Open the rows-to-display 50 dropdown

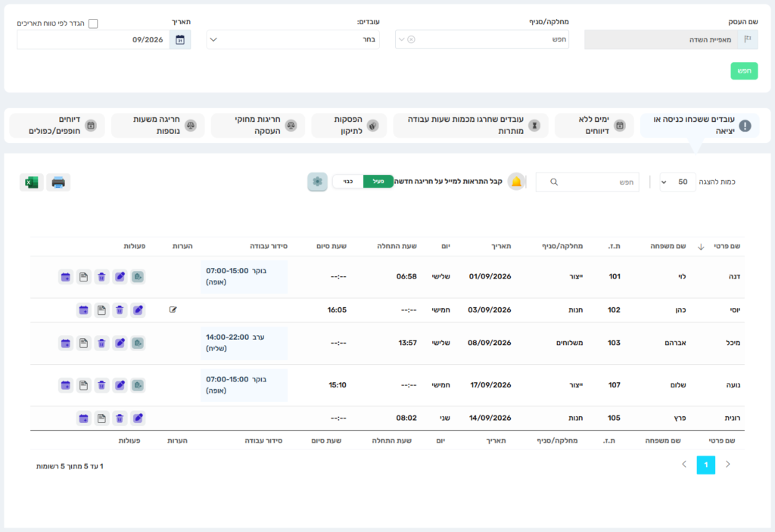(x=677, y=182)
